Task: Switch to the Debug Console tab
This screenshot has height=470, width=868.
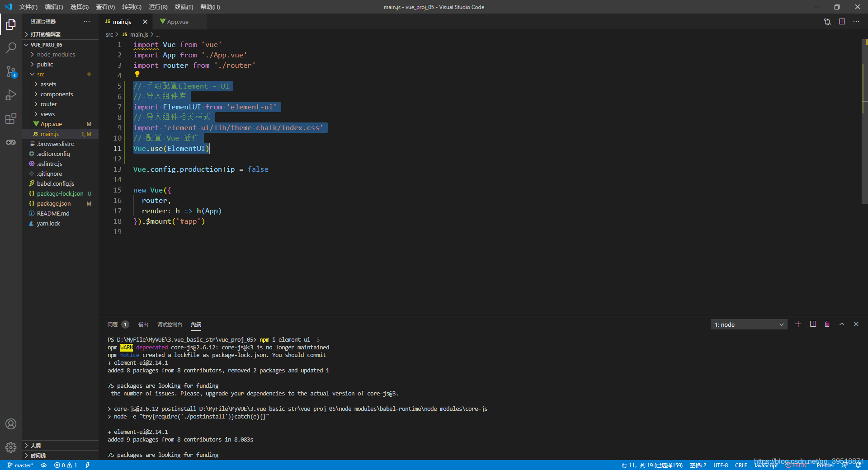Action: [170, 324]
